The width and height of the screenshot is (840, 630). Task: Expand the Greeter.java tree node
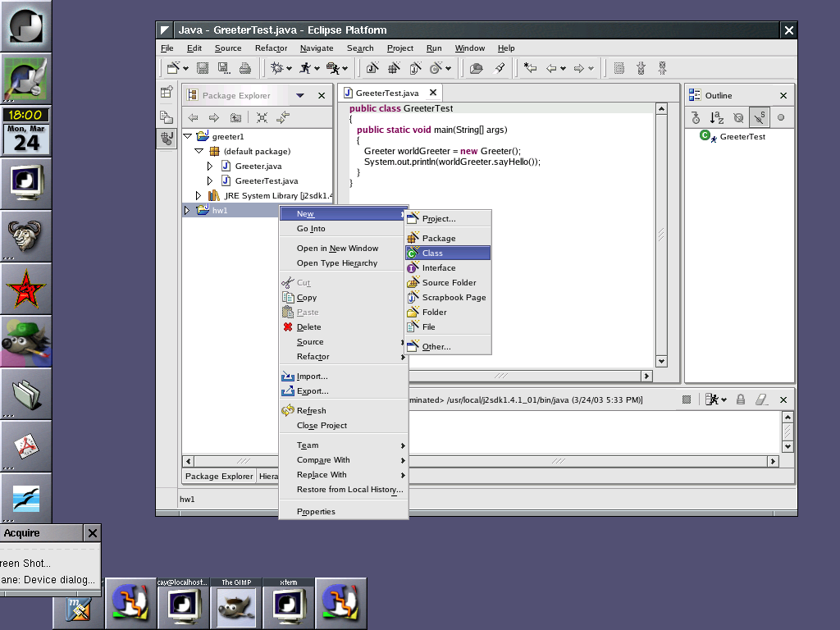pyautogui.click(x=209, y=166)
